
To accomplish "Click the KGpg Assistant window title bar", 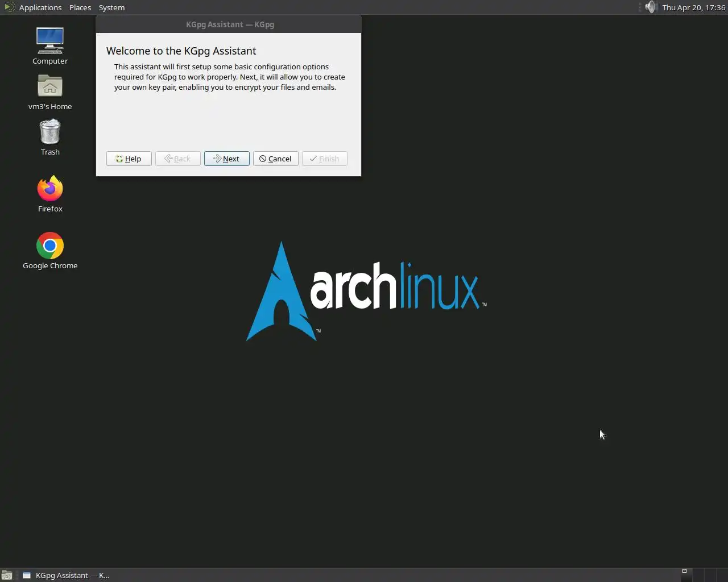I will [229, 24].
